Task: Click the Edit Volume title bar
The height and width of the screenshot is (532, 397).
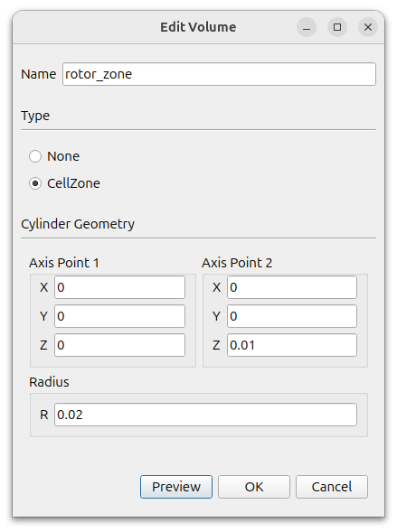Action: click(198, 27)
